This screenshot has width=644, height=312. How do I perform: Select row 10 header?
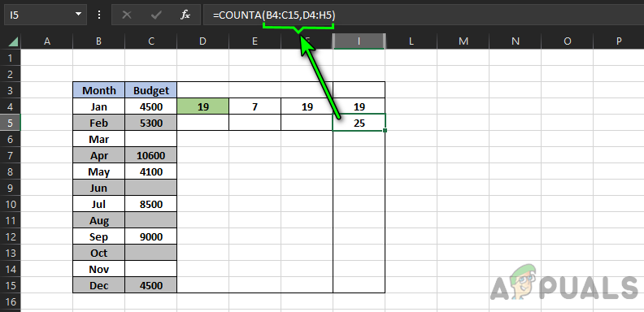11,204
